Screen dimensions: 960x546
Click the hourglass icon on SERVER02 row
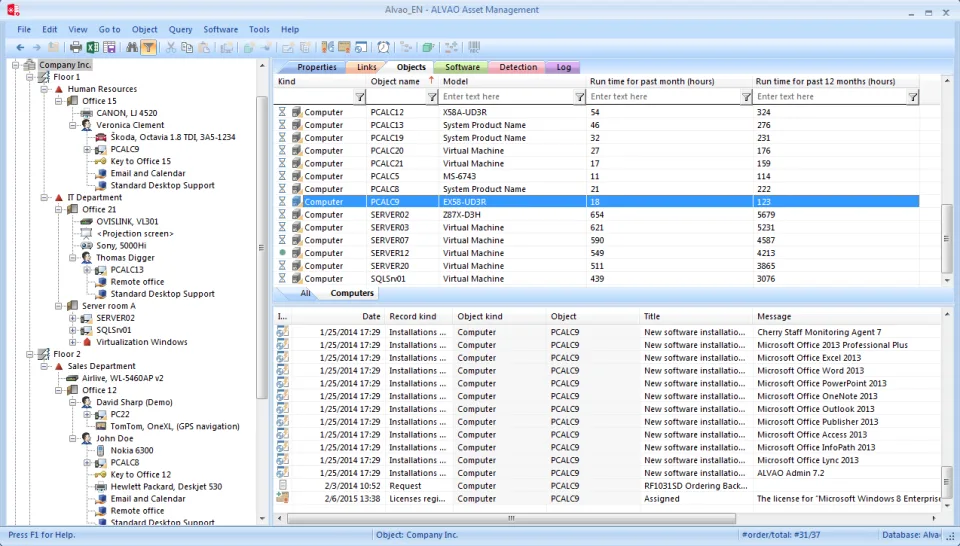(x=282, y=214)
